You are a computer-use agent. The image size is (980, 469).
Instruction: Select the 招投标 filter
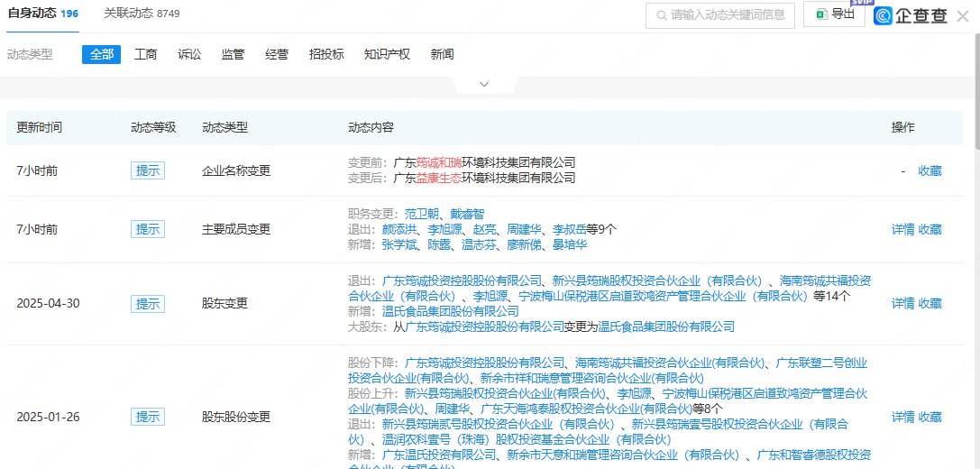pos(326,54)
